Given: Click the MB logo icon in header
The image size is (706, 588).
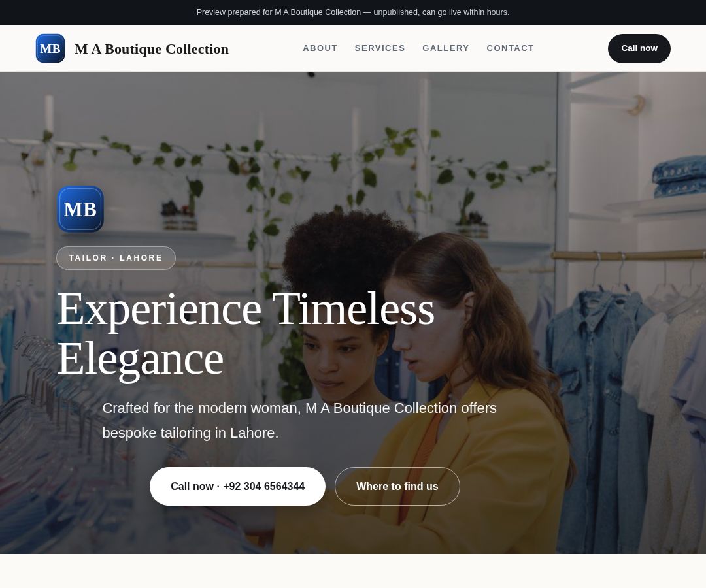Looking at the screenshot, I should [50, 48].
